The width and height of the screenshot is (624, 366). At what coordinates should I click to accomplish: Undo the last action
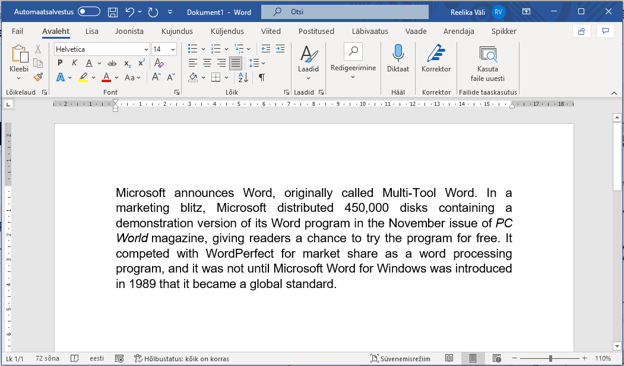point(130,12)
